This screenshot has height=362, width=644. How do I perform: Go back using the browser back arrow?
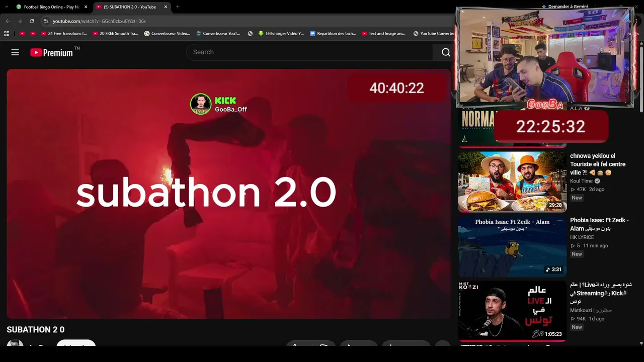(x=8, y=21)
